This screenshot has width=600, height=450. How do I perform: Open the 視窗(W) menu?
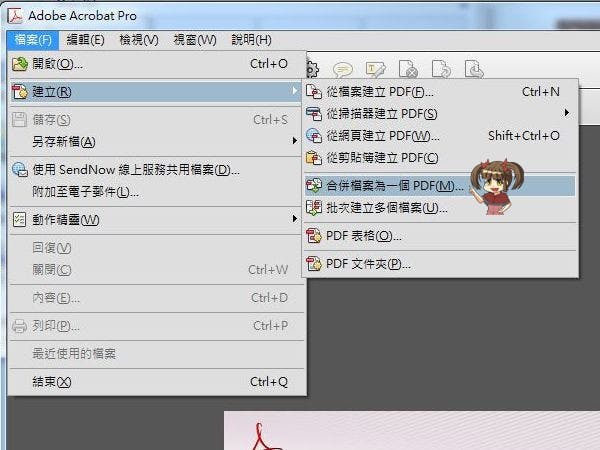[x=195, y=40]
